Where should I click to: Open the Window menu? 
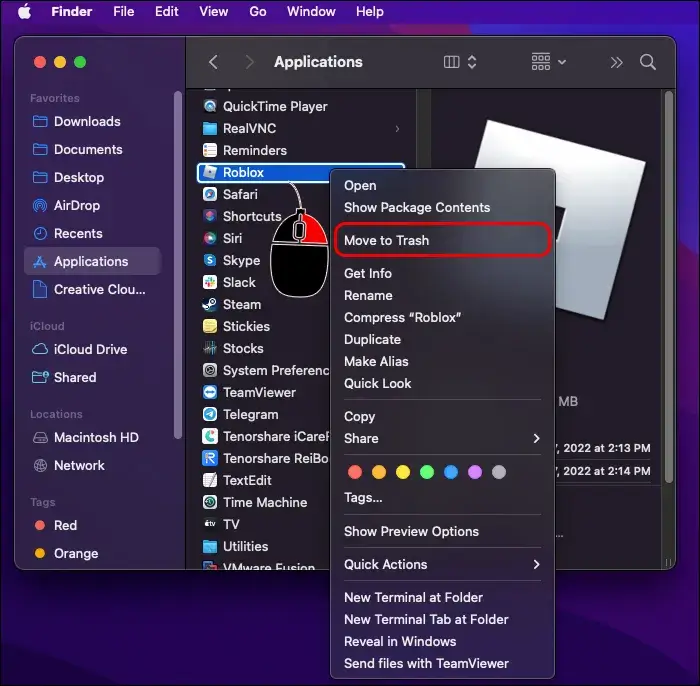pyautogui.click(x=311, y=11)
